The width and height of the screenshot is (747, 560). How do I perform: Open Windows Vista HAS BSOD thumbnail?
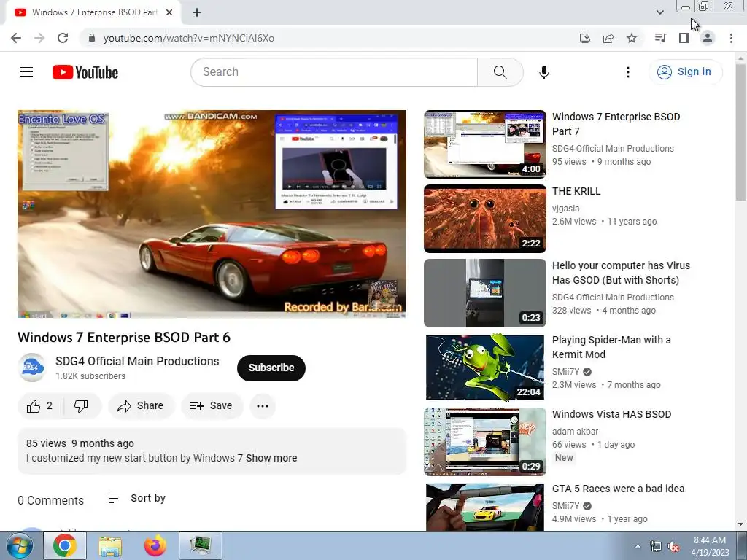(x=485, y=441)
